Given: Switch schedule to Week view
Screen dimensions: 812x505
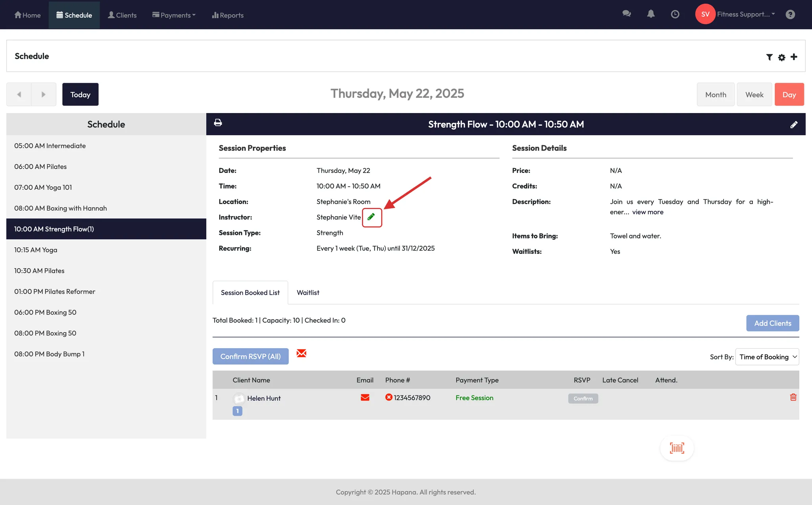Looking at the screenshot, I should [754, 94].
